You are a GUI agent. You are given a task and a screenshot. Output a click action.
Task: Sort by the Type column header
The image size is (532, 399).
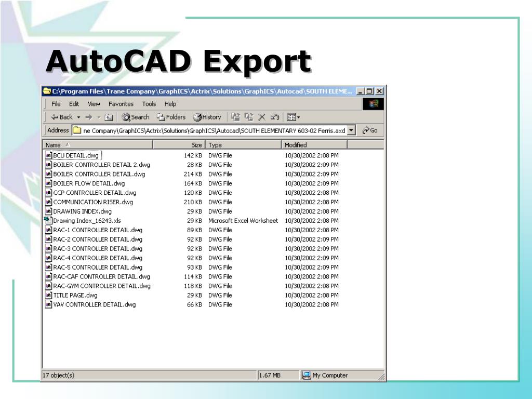click(x=243, y=145)
